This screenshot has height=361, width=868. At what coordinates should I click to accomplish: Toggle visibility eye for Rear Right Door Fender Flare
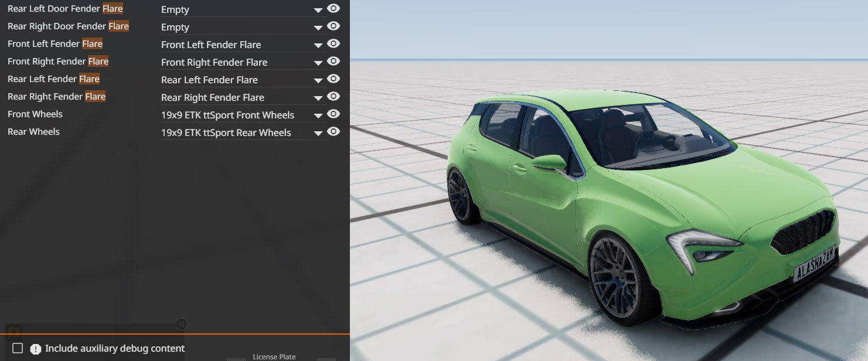[333, 26]
